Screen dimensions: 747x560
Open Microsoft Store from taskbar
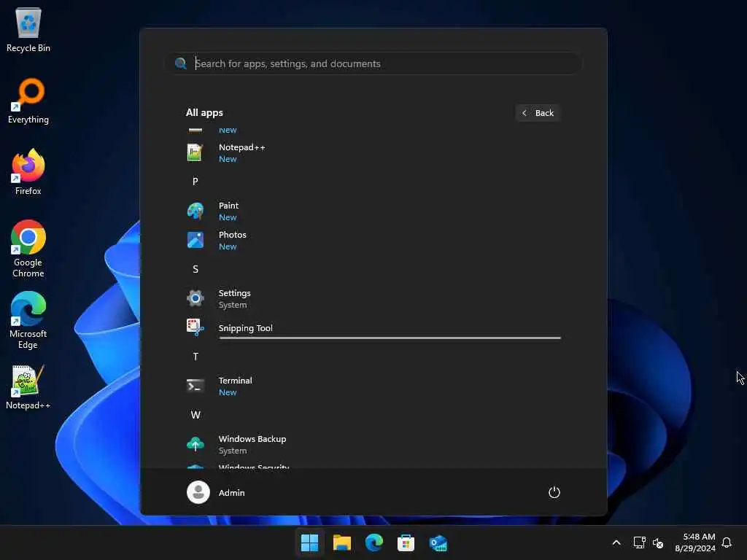(x=406, y=542)
